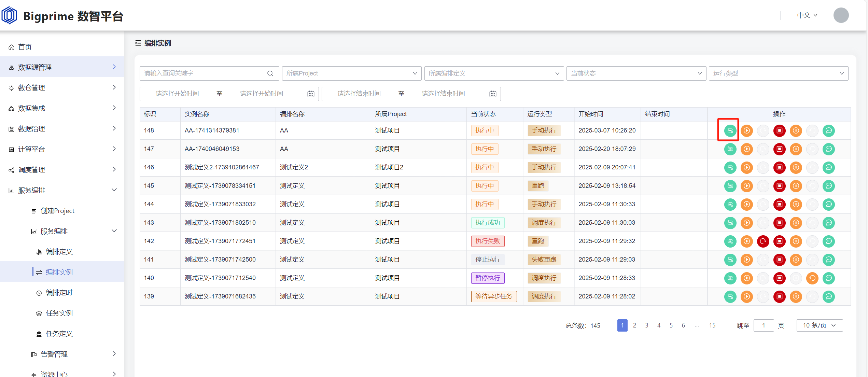
Task: Open the end time calendar icon
Action: point(493,94)
